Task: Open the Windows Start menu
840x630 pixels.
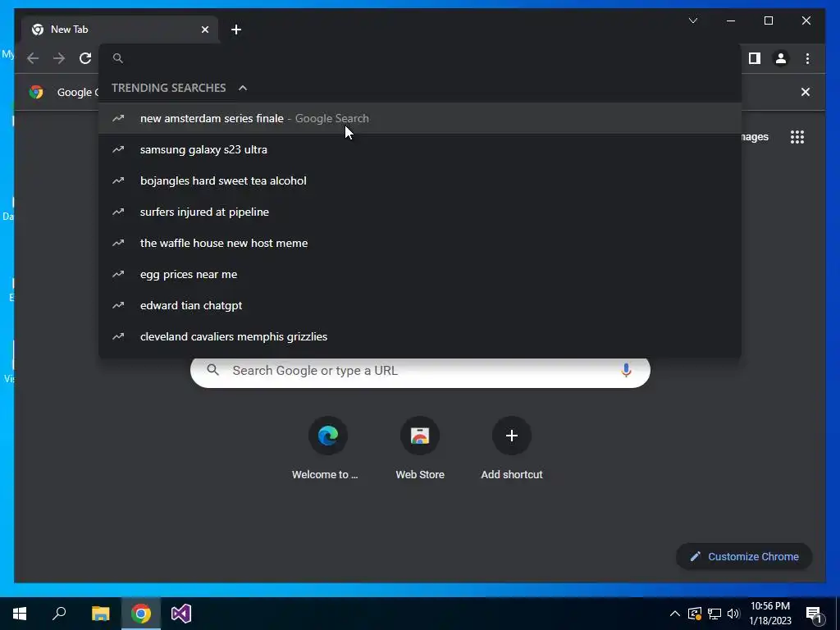Action: click(20, 614)
